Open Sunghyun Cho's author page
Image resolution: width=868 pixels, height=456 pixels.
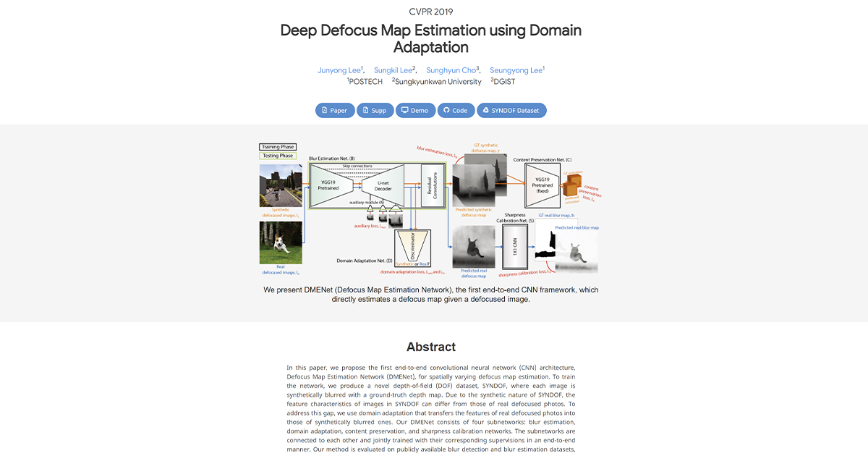pyautogui.click(x=451, y=69)
